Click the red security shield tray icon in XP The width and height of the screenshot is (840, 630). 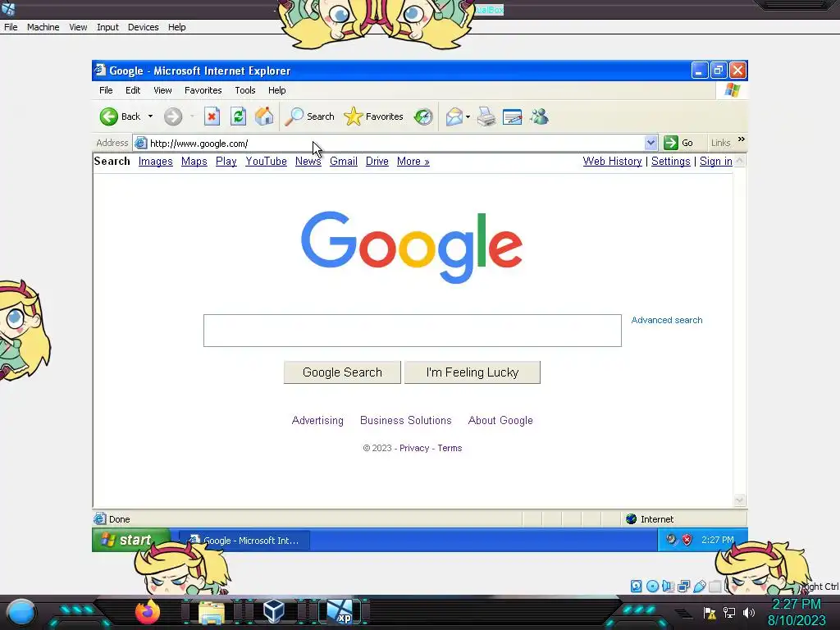coord(687,540)
